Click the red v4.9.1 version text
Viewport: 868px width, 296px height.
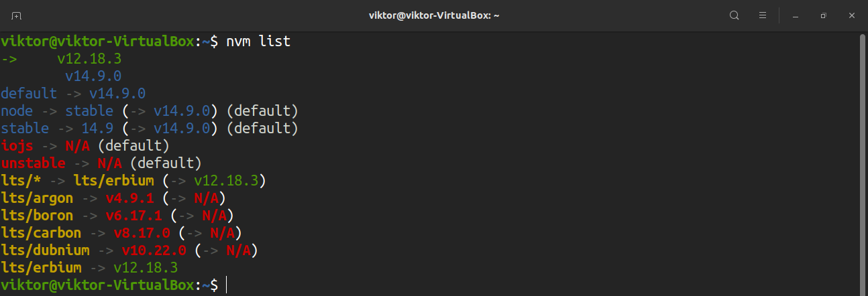click(x=129, y=198)
